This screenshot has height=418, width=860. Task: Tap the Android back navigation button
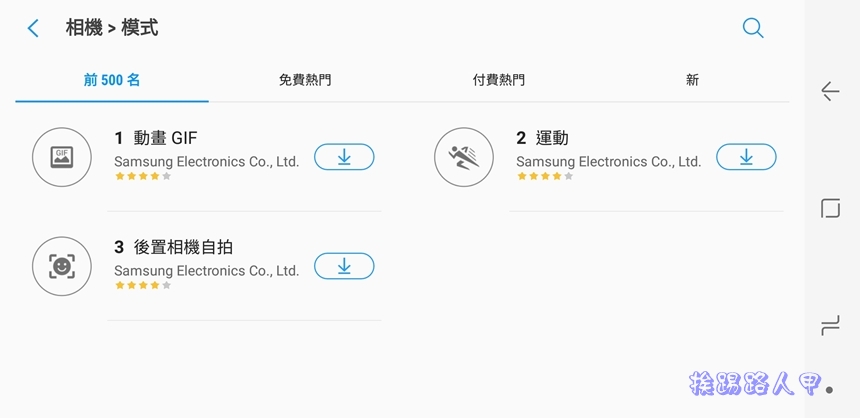click(x=830, y=91)
